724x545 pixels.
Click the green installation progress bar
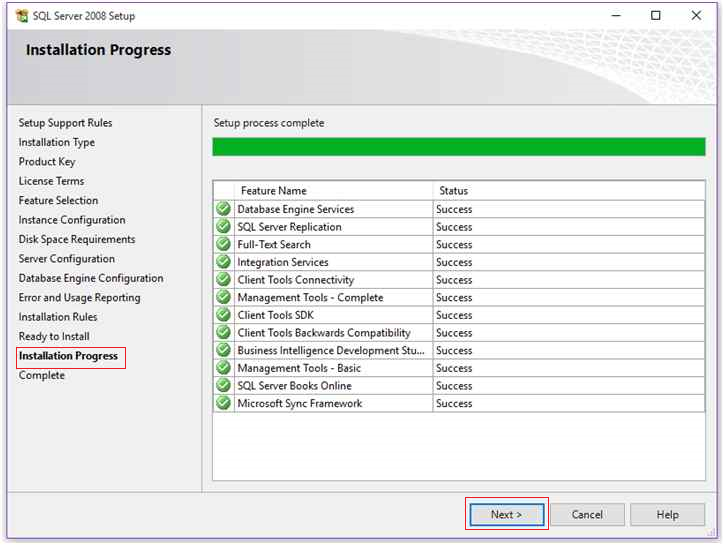coord(459,147)
